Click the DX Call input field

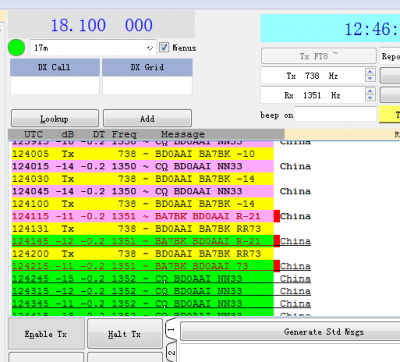click(x=55, y=85)
